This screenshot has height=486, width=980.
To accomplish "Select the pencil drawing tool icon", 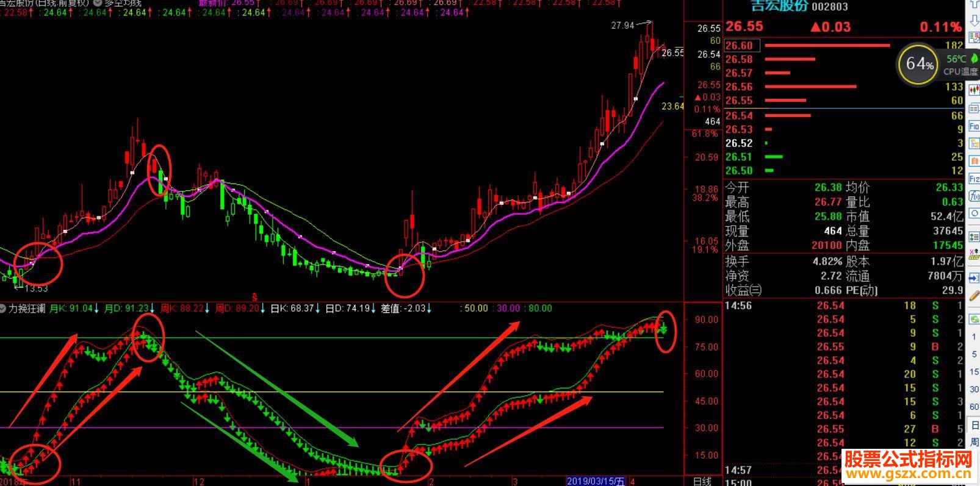I will pos(974,295).
